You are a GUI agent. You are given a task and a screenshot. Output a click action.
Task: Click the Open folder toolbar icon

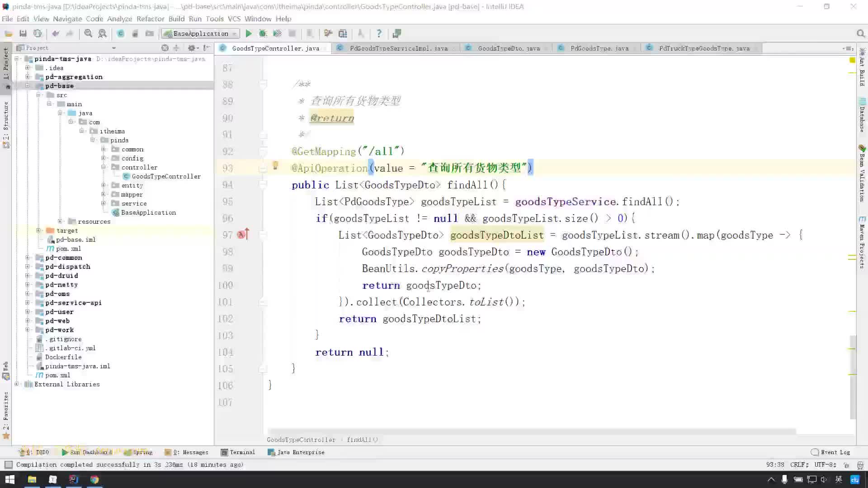(x=9, y=33)
